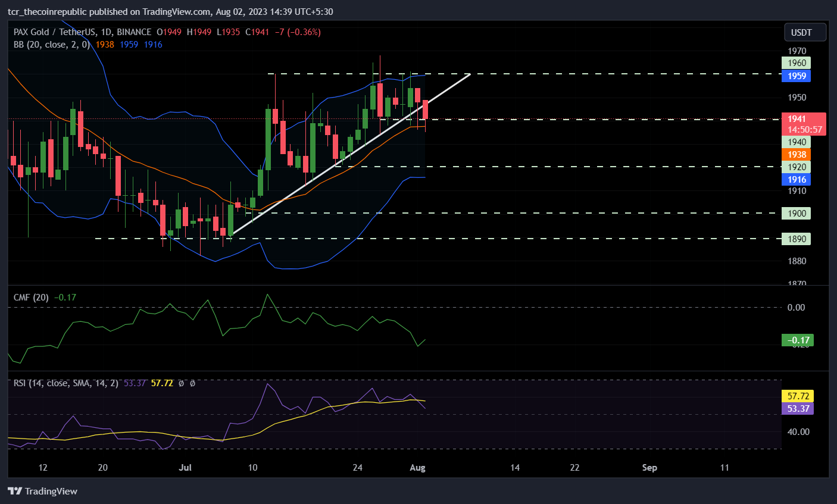Click the latest red candlestick
Screen dimensions: 837x504
(x=425, y=109)
